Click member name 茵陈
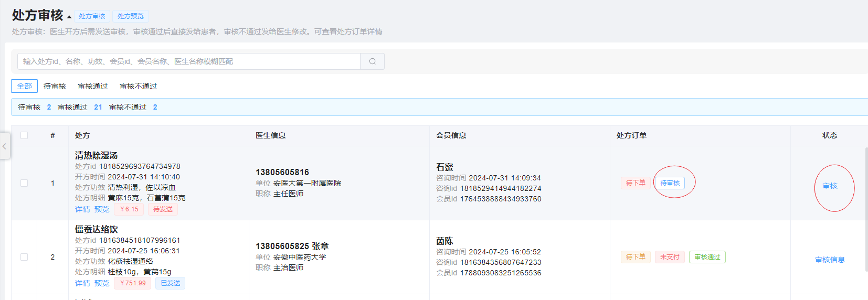This screenshot has height=300, width=868. point(444,241)
